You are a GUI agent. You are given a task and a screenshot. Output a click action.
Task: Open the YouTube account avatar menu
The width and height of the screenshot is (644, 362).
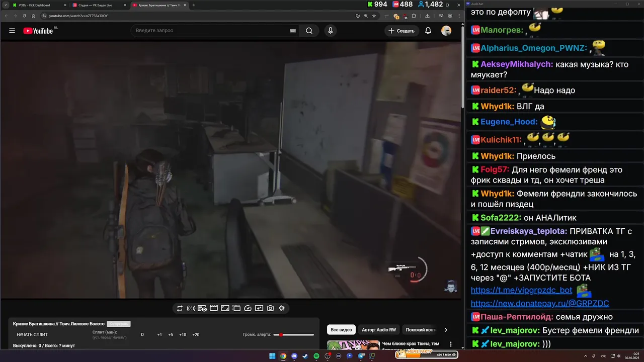[x=446, y=31]
